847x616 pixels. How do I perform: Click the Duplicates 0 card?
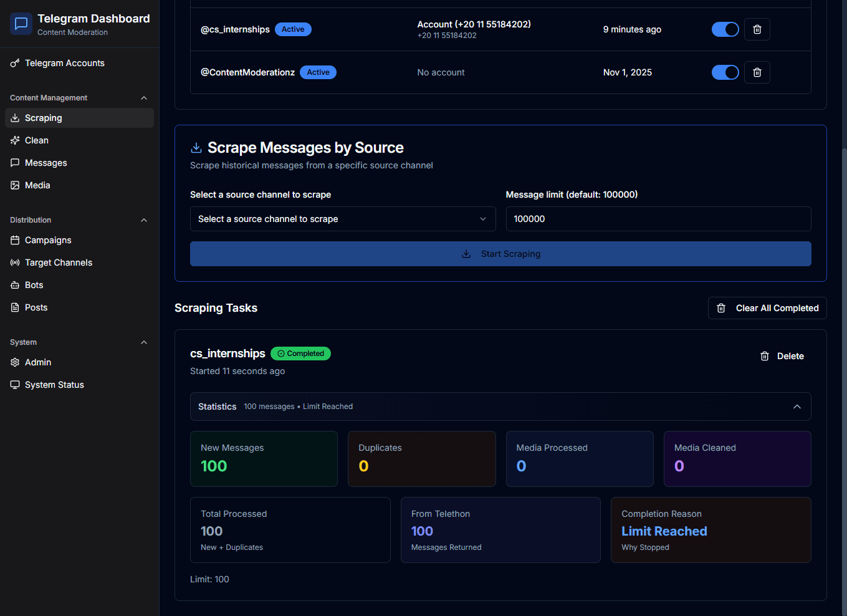(x=422, y=459)
